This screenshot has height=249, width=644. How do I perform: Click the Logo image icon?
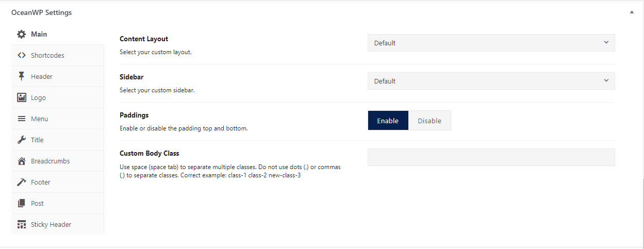click(x=21, y=97)
